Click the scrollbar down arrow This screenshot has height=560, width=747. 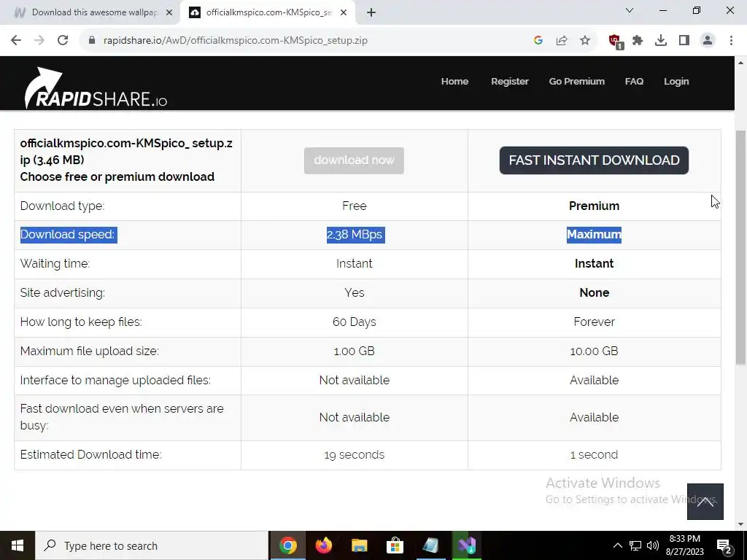(740, 524)
